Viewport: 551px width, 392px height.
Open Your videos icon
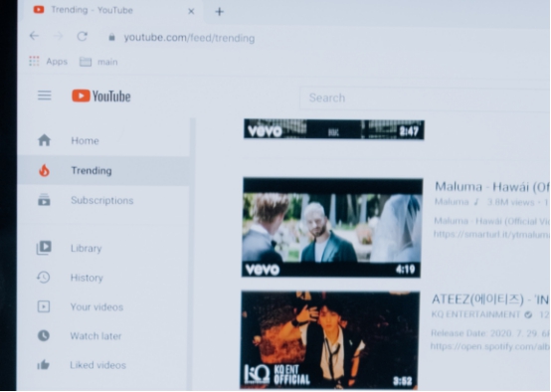click(x=44, y=306)
